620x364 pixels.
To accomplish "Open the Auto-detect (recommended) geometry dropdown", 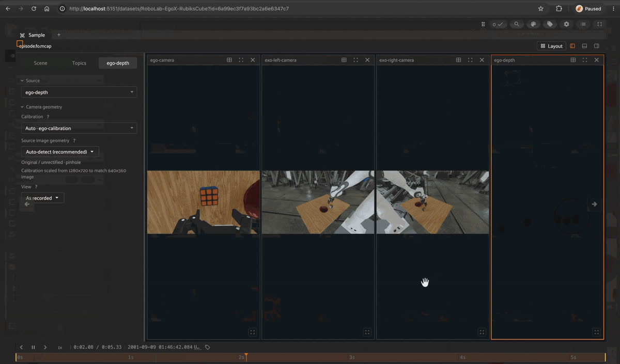I will 60,152.
